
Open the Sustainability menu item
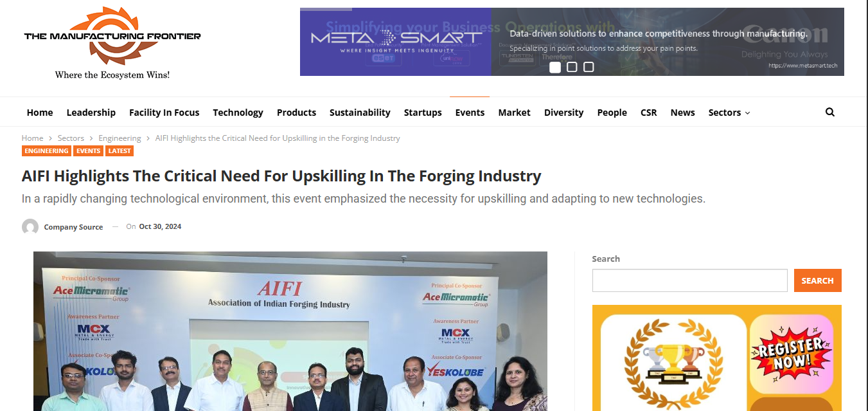360,113
